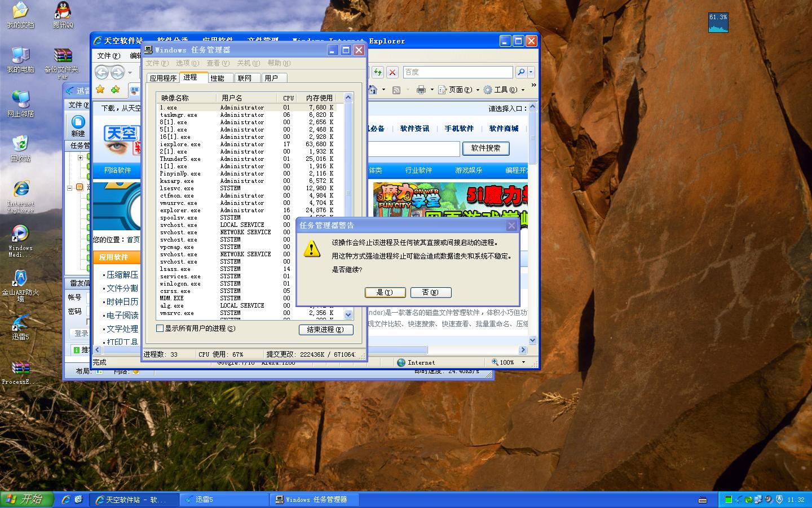Image resolution: width=812 pixels, height=508 pixels.
Task: Click the 软件搜索 button on the web page
Action: (x=486, y=148)
